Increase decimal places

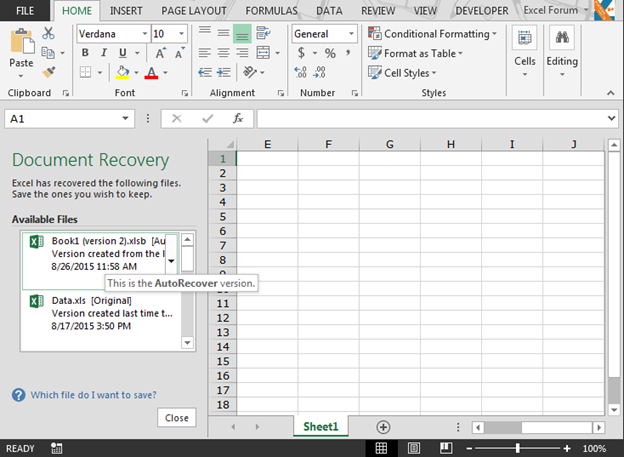click(x=300, y=72)
